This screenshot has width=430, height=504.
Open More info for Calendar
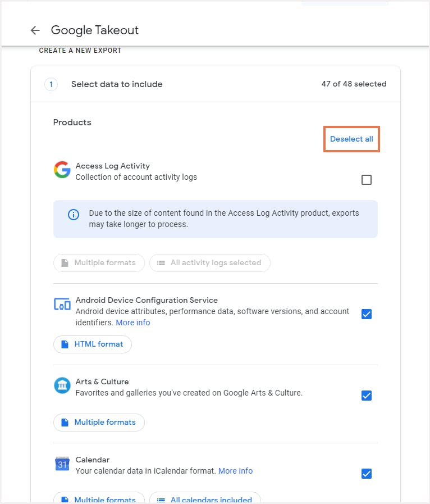point(235,471)
